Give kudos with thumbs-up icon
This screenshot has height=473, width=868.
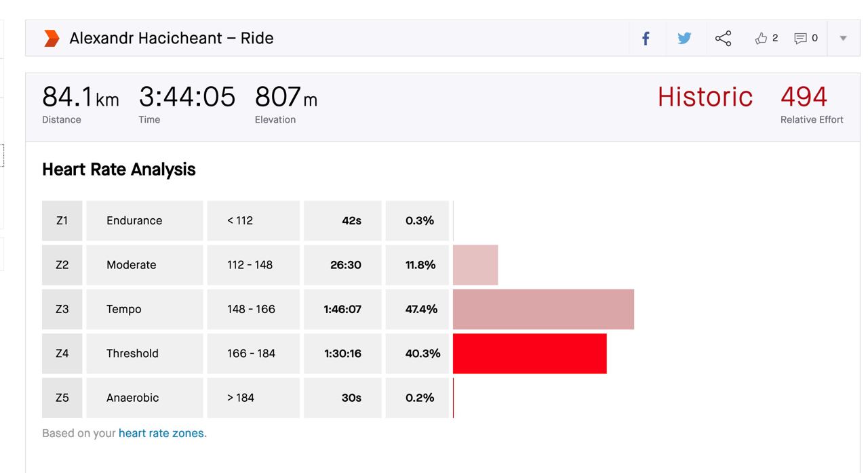point(761,39)
